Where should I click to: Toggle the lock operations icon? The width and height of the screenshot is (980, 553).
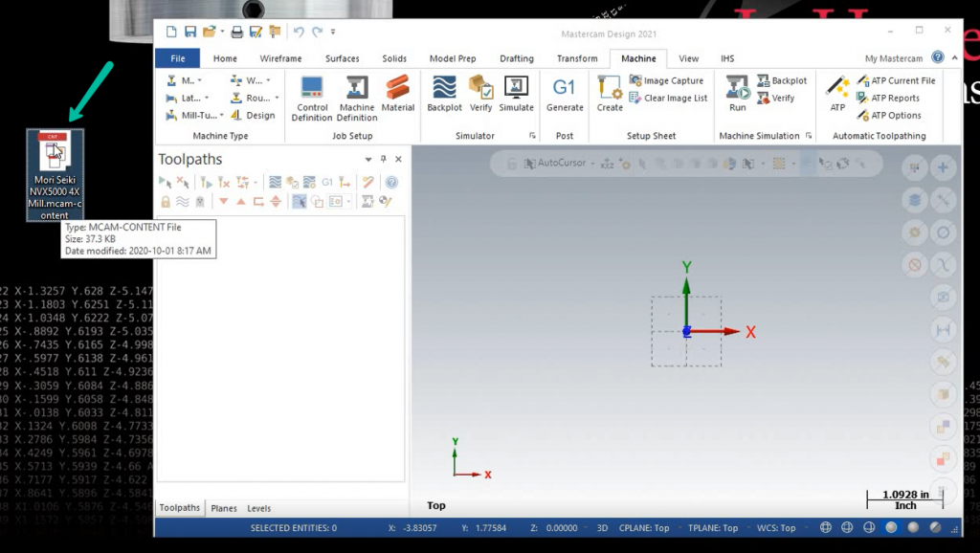point(166,201)
